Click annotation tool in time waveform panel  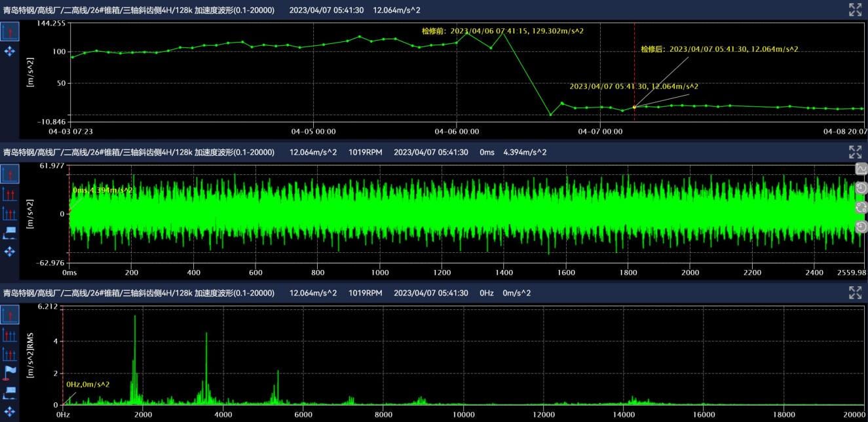tap(9, 232)
